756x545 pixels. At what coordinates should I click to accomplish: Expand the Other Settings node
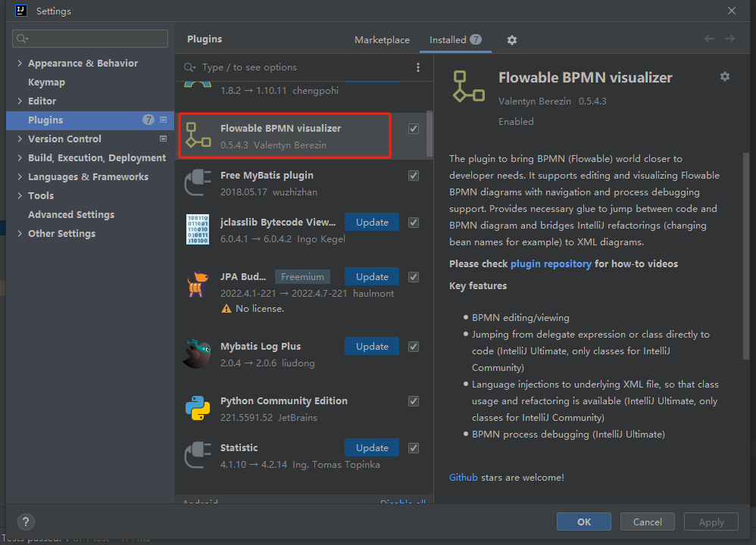pos(20,233)
